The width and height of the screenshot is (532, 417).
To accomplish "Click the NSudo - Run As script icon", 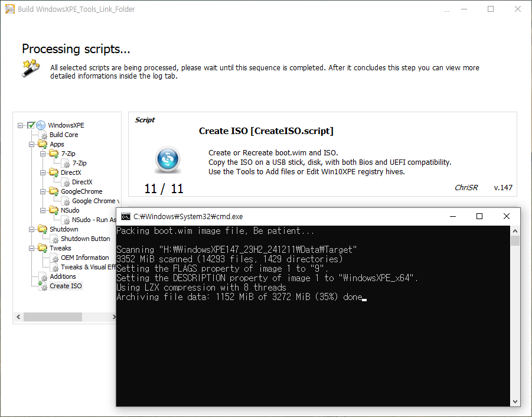I will coord(66,220).
